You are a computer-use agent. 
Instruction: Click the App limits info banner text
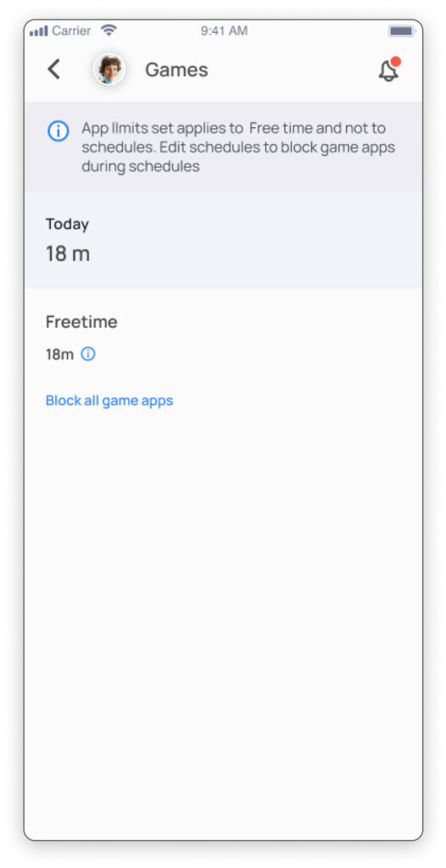coord(238,147)
